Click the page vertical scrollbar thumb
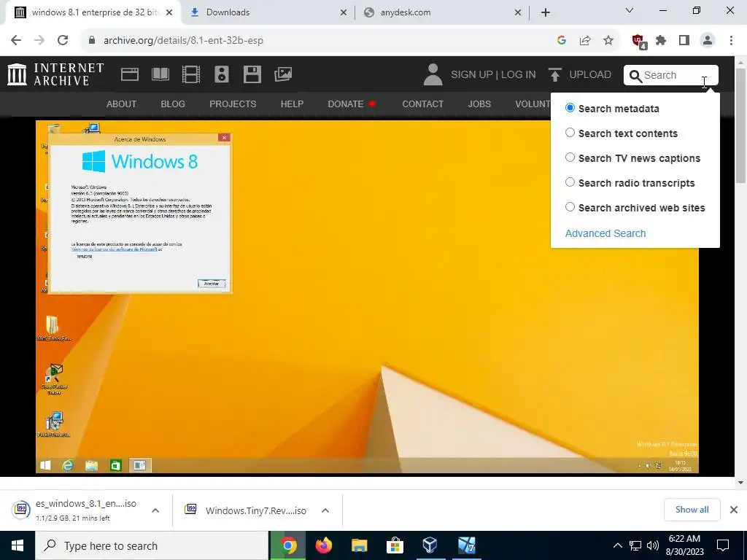 coord(741,125)
